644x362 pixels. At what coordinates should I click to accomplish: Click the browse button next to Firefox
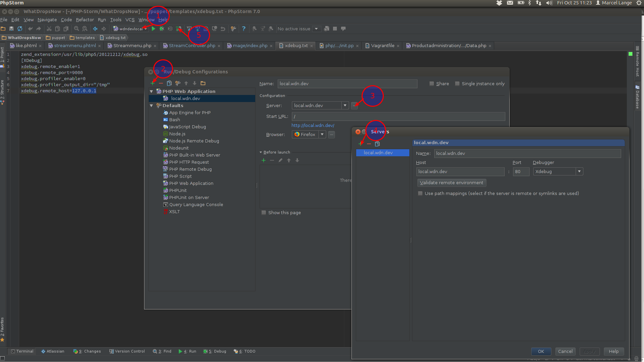tap(332, 134)
